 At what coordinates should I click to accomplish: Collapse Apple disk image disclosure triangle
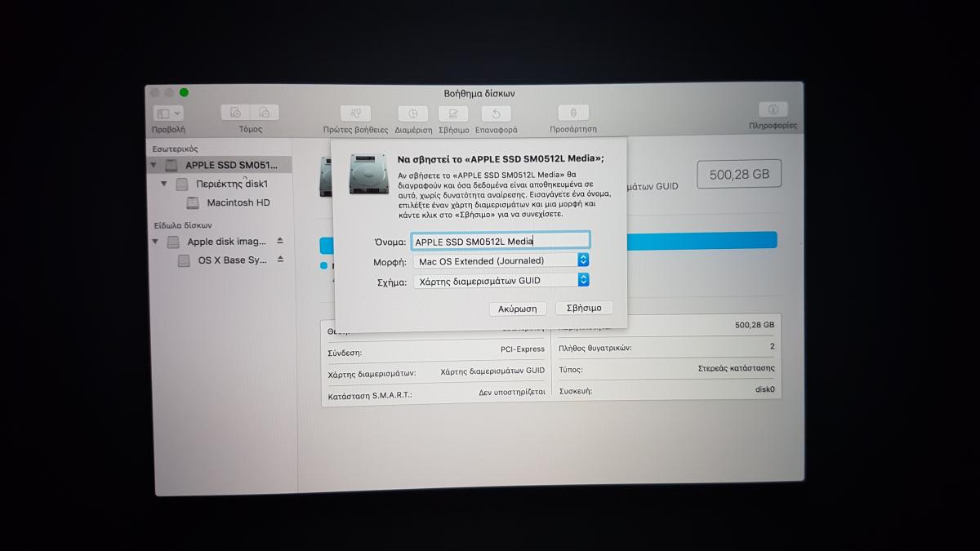pyautogui.click(x=156, y=242)
